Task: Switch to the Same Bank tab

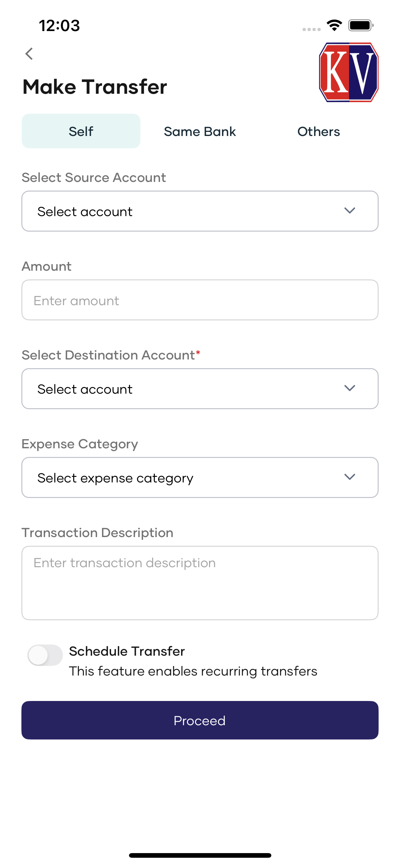Action: [x=200, y=131]
